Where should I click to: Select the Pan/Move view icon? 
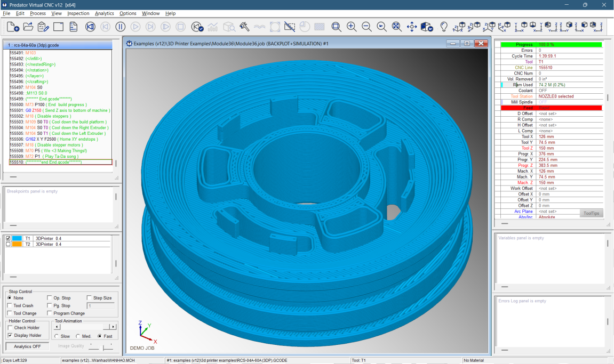(412, 26)
